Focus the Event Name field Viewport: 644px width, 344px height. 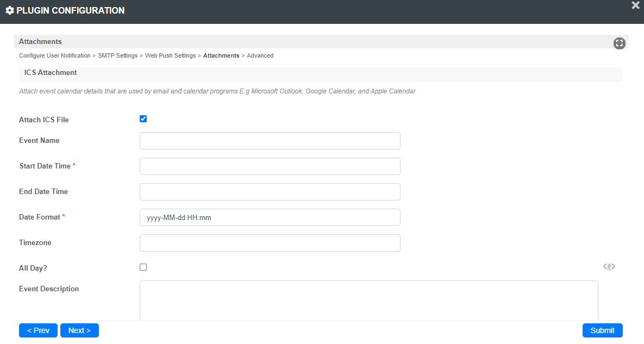pos(270,141)
